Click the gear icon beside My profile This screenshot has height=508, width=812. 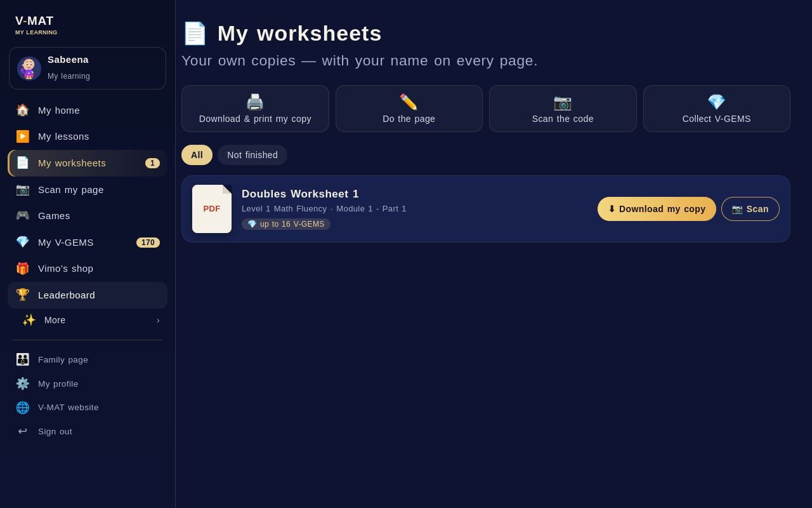(23, 384)
